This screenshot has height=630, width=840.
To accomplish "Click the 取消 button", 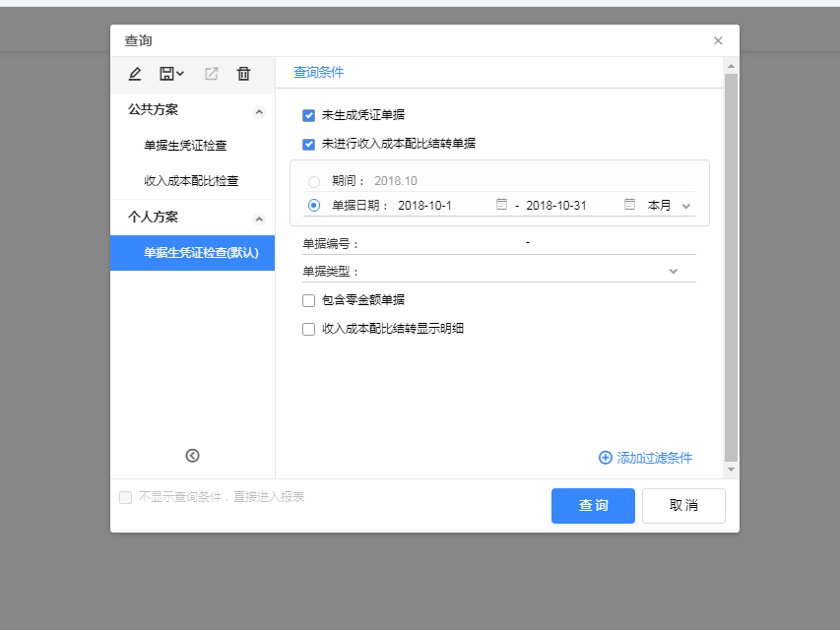I will 683,506.
